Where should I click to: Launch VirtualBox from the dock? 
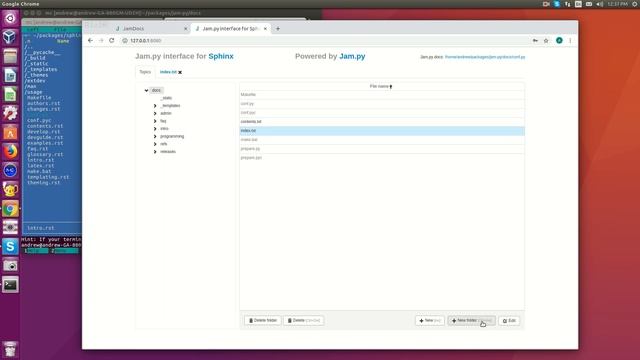(10, 37)
